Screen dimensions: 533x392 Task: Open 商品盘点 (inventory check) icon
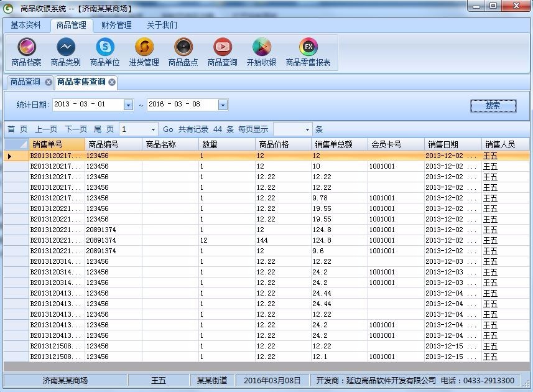pos(183,52)
